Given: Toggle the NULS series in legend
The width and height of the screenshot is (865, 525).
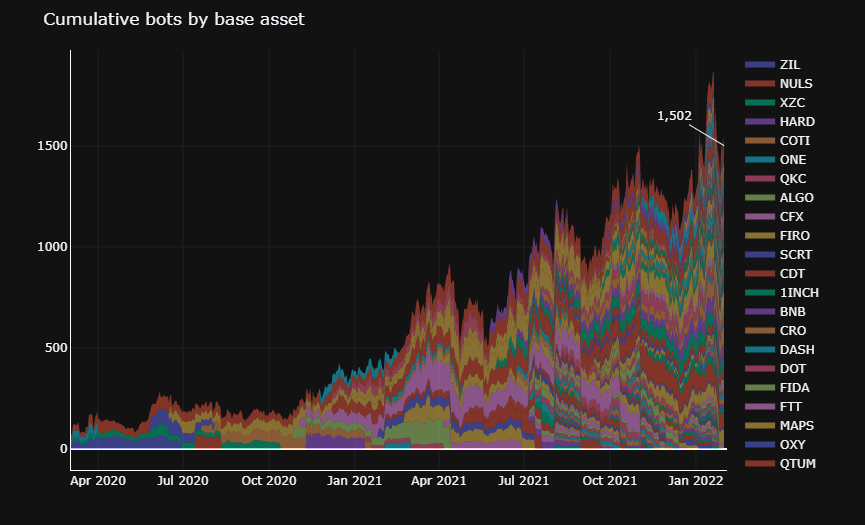Looking at the screenshot, I should coord(778,84).
